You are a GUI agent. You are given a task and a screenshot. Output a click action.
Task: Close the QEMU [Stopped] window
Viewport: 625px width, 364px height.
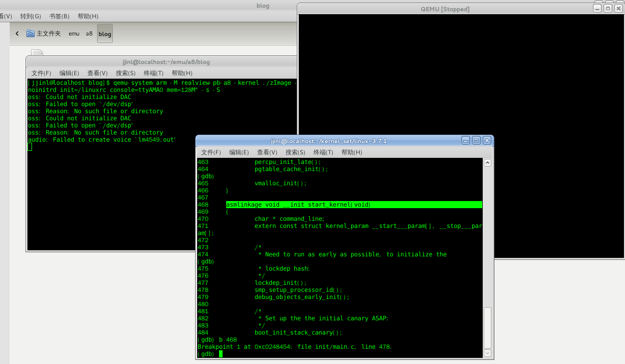[x=618, y=8]
